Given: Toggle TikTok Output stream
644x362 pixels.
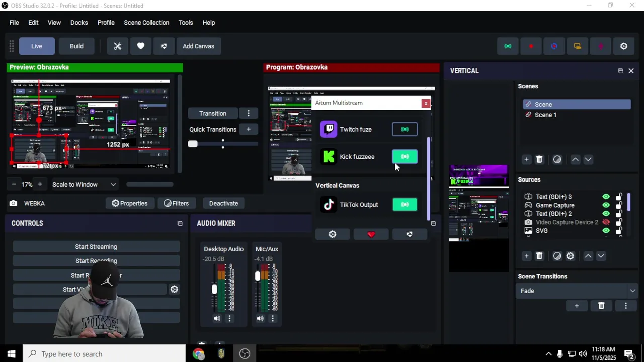Looking at the screenshot, I should tap(405, 205).
